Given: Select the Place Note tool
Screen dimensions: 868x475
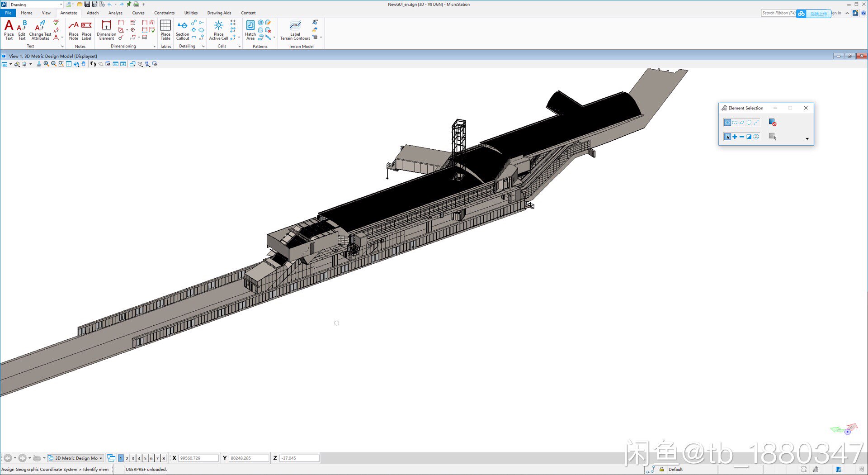Looking at the screenshot, I should (x=73, y=30).
